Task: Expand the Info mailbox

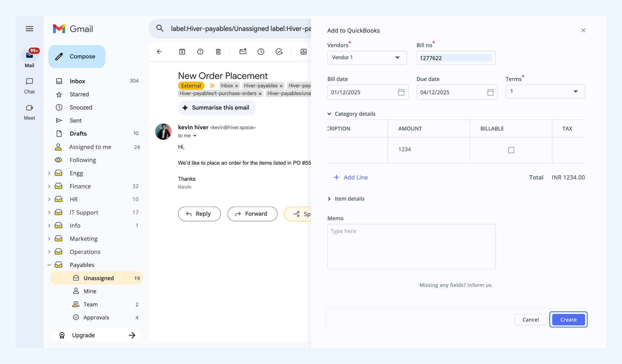Action: 49,225
